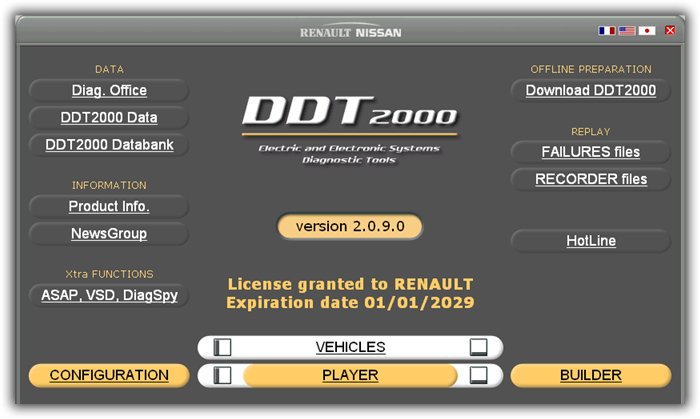Open Diag. Office
Image resolution: width=700 pixels, height=419 pixels.
pyautogui.click(x=109, y=91)
